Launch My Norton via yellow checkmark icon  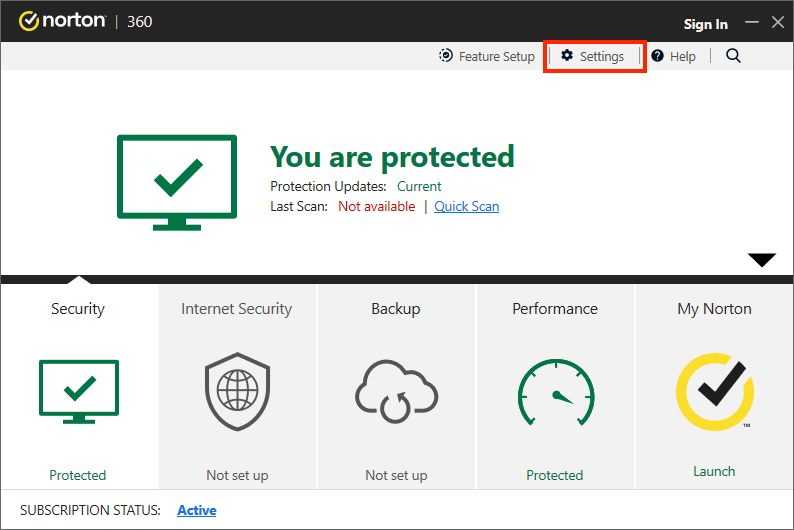tap(714, 392)
